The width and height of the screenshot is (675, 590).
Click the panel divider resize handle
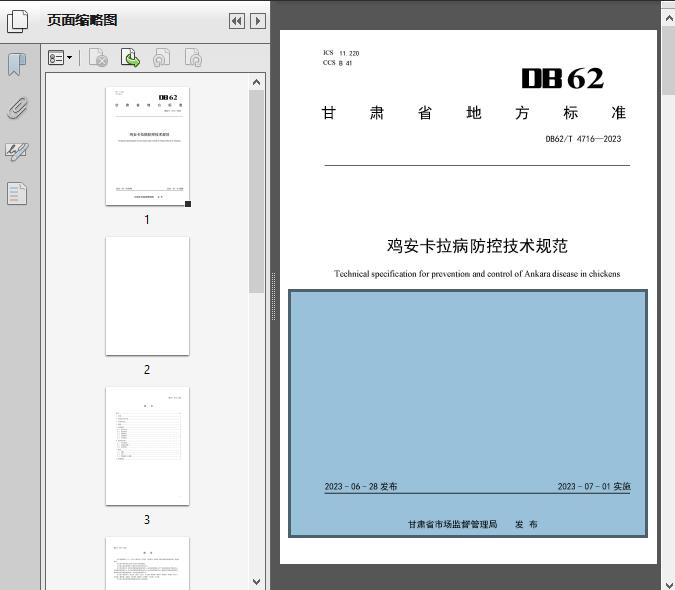click(274, 296)
